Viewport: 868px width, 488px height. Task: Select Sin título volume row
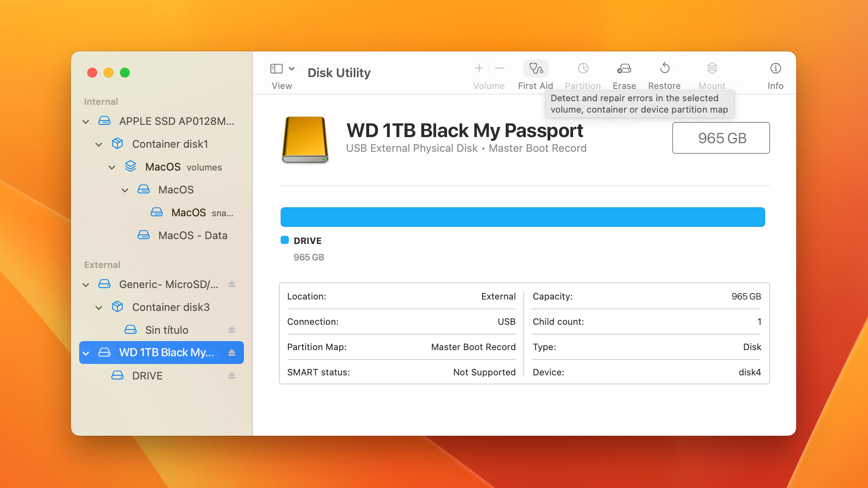tap(162, 330)
